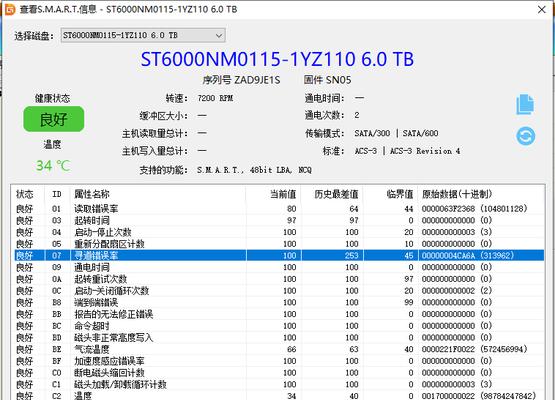555x400 pixels.
Task: Click the 通电次数 value 2
Action: [x=357, y=115]
